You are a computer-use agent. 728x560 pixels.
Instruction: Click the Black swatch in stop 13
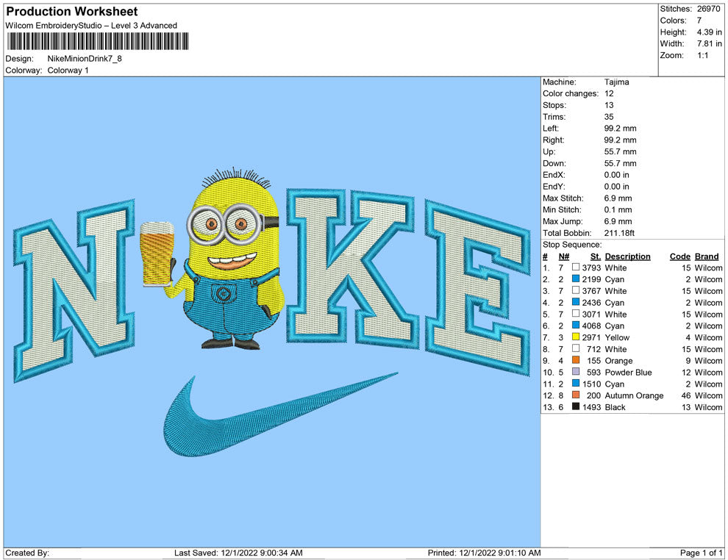pos(576,407)
